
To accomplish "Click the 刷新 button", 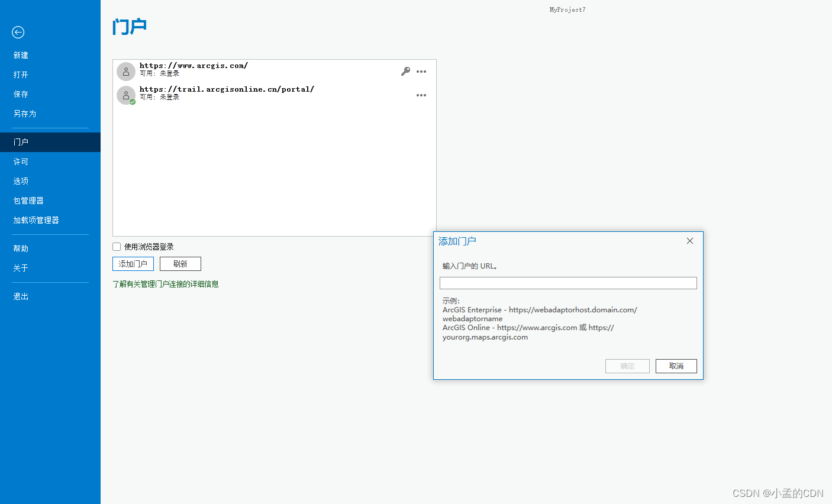I will tap(180, 264).
